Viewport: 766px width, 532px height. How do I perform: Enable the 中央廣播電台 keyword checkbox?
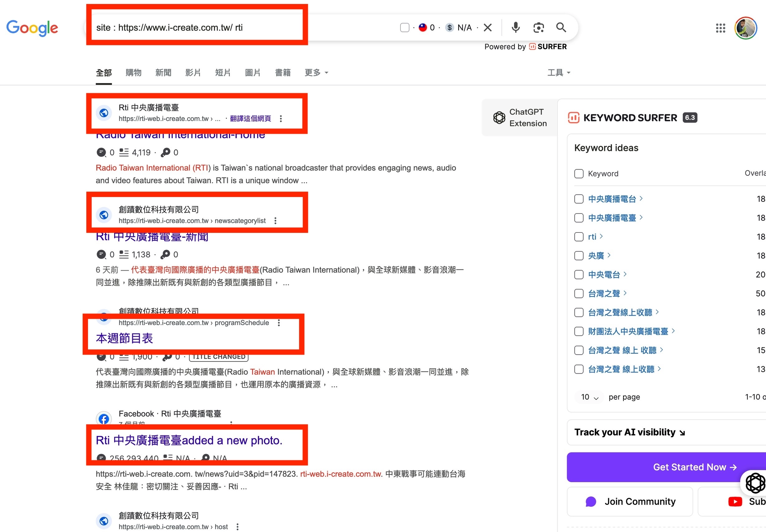(x=579, y=199)
